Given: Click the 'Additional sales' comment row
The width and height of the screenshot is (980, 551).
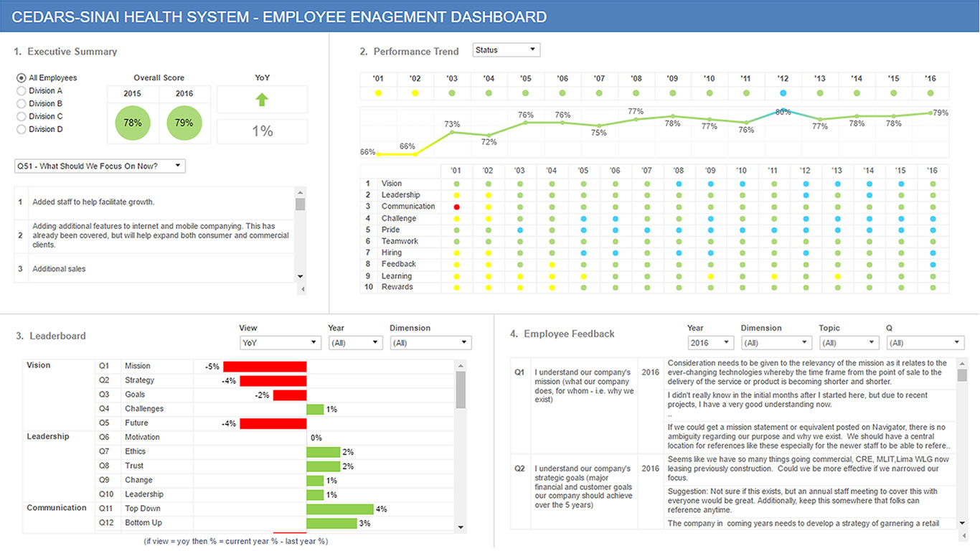Looking at the screenshot, I should [x=59, y=269].
